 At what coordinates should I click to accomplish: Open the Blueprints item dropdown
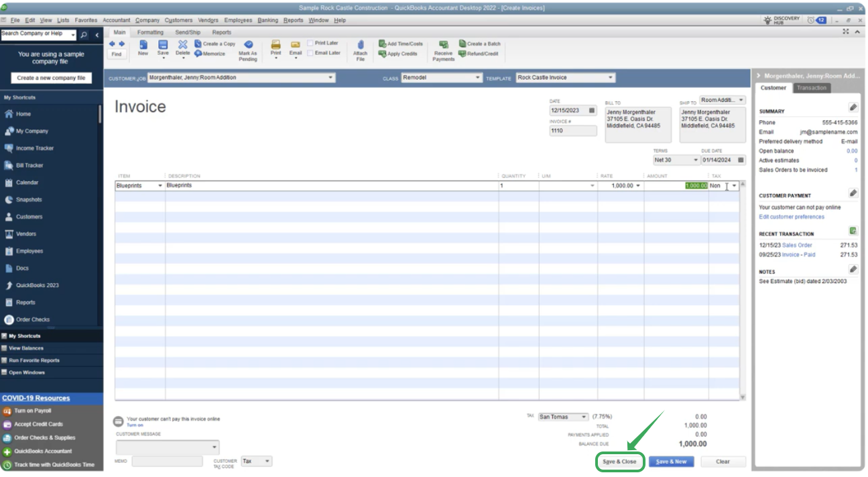click(x=160, y=186)
